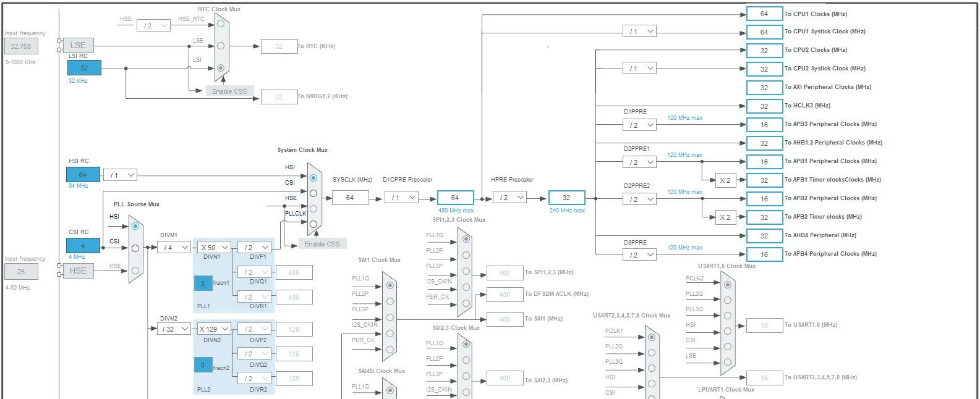This screenshot has height=399, width=980.
Task: Select PLL3P in SAI1 Clock Mux
Action: 390,317
